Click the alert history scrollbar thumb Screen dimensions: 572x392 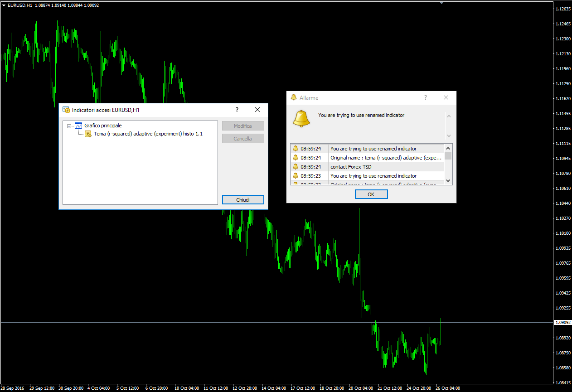point(448,155)
